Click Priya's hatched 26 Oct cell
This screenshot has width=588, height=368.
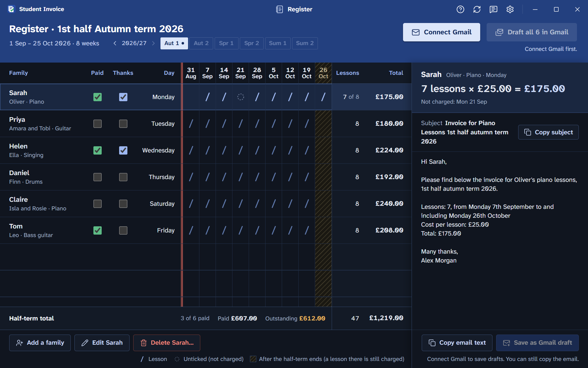[323, 124]
